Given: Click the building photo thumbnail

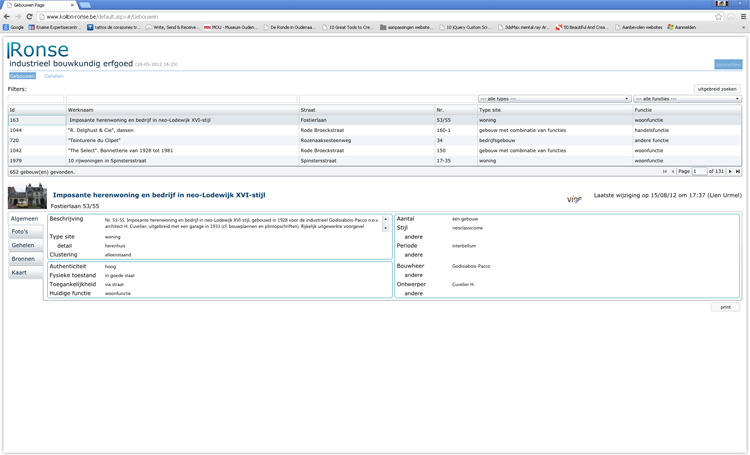Looking at the screenshot, I should coord(27,196).
